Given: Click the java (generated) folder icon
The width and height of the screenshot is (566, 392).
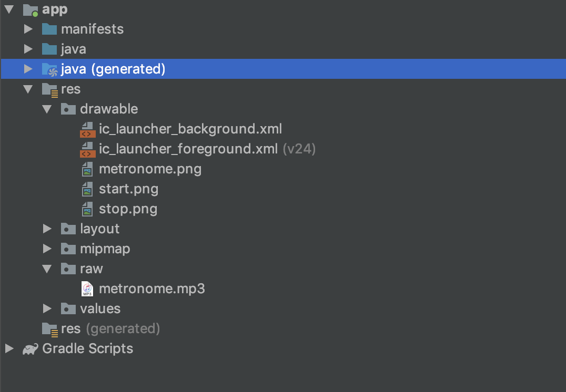Looking at the screenshot, I should [49, 69].
